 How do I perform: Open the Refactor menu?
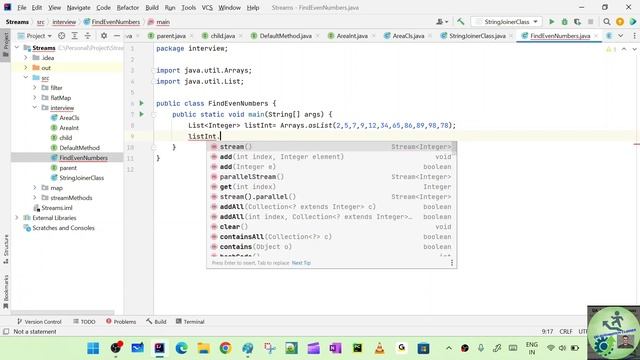(x=128, y=7)
